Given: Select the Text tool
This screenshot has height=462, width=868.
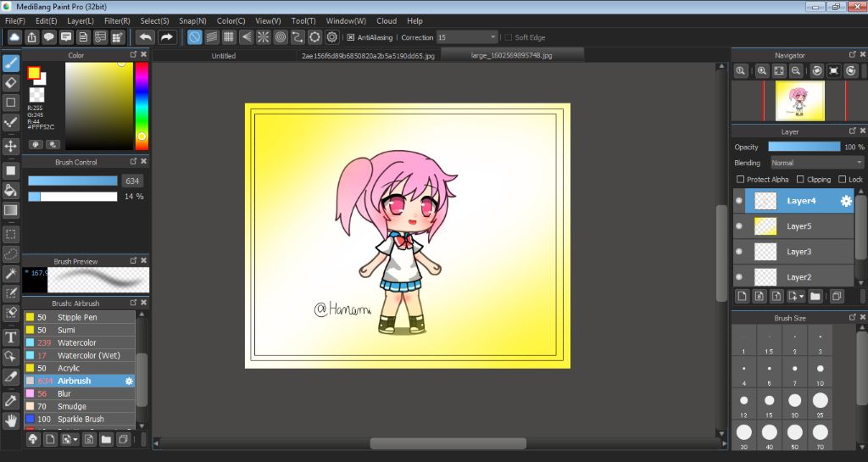Looking at the screenshot, I should coord(10,337).
